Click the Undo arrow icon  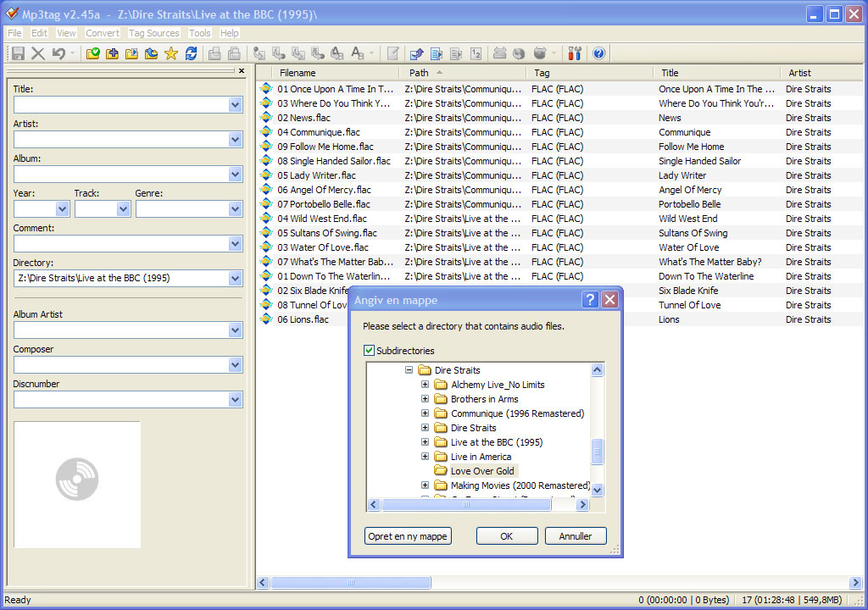pyautogui.click(x=58, y=53)
